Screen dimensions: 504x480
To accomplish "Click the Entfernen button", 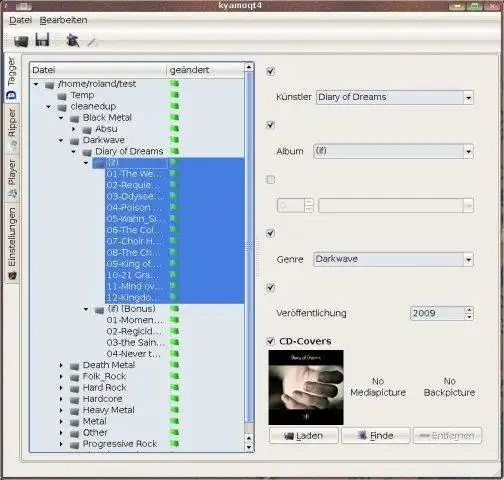I will (447, 436).
